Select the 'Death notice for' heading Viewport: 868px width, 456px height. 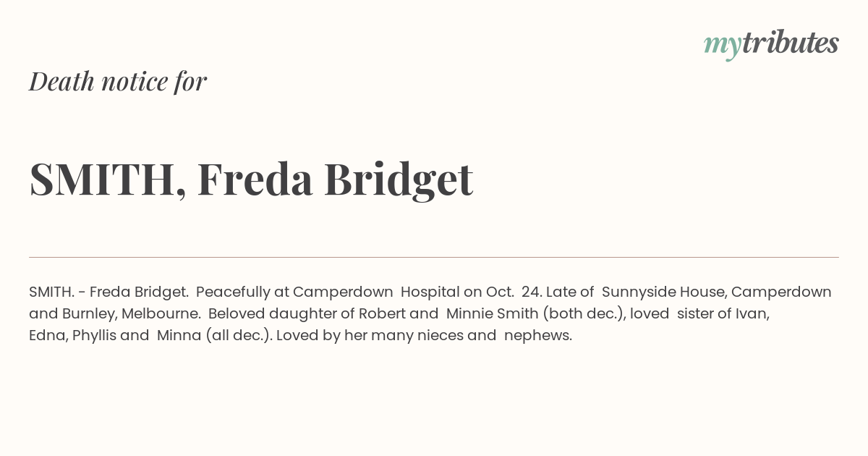click(118, 82)
